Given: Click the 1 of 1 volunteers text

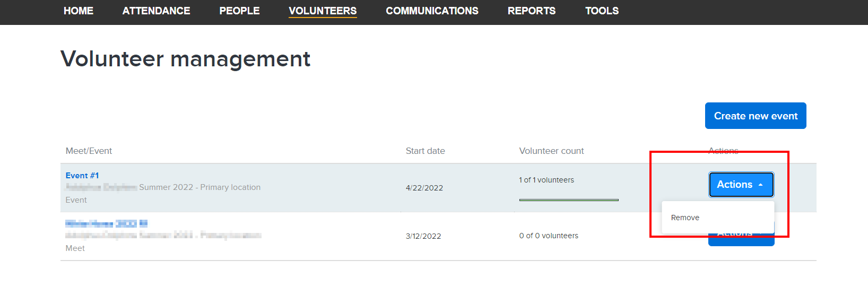Looking at the screenshot, I should (546, 180).
